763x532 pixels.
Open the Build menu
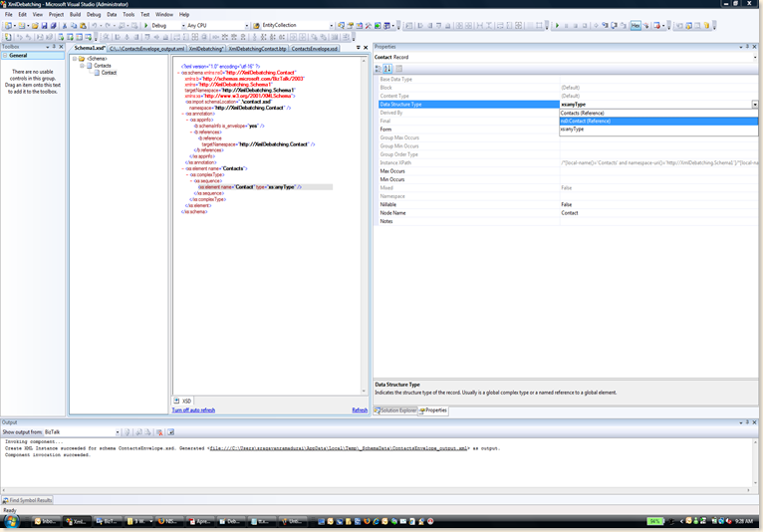click(75, 15)
